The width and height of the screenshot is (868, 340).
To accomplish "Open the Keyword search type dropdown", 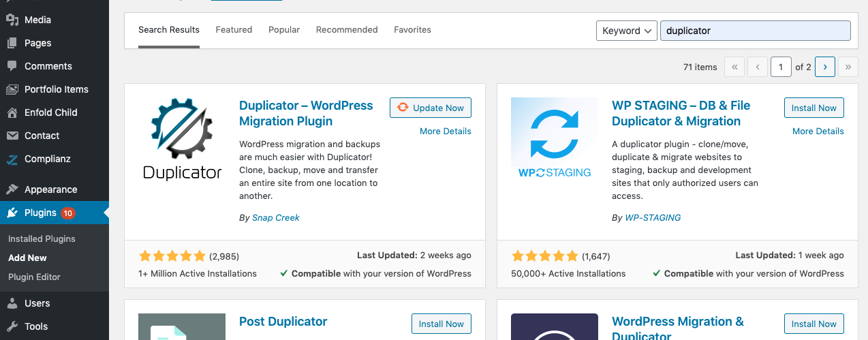I will (x=626, y=31).
